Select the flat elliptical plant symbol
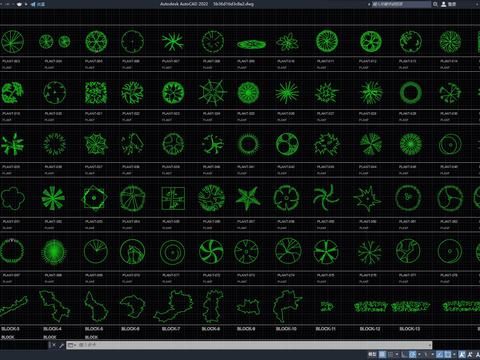 point(251,44)
